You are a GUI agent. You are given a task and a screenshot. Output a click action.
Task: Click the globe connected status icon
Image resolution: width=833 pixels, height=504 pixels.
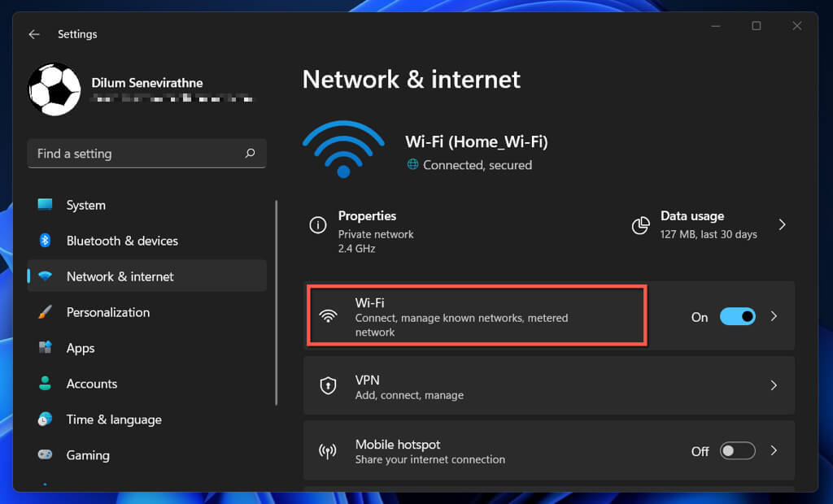[x=412, y=165]
